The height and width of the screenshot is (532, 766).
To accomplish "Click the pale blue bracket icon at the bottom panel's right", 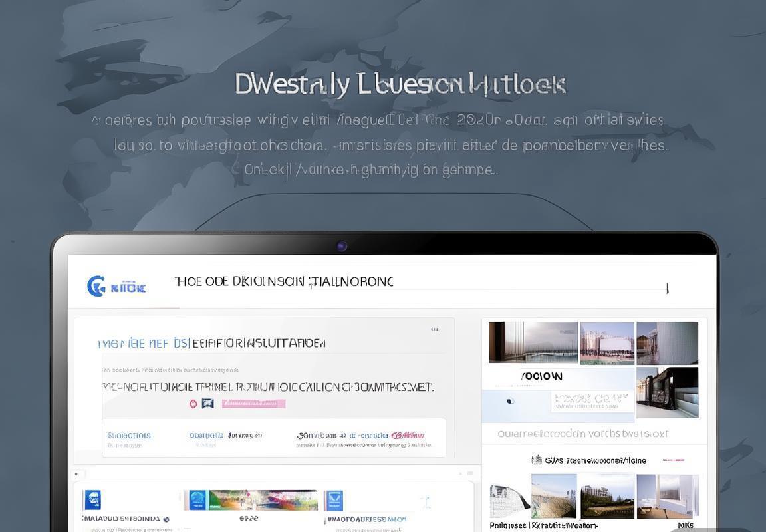I will coord(426,502).
